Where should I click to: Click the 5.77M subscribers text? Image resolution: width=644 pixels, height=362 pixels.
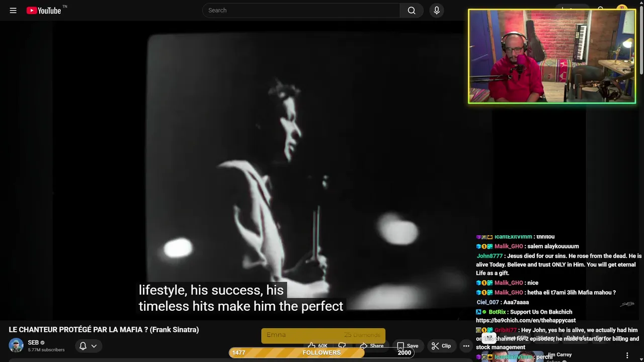point(46,350)
